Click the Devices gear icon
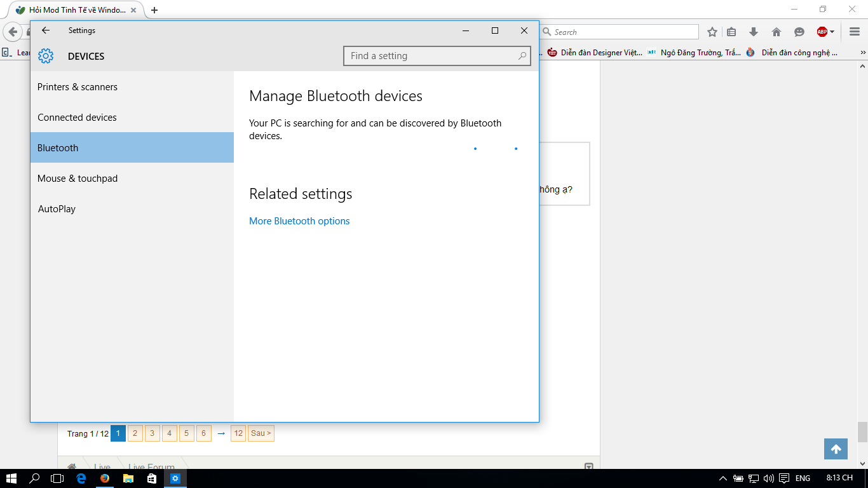The height and width of the screenshot is (488, 868). (x=46, y=56)
